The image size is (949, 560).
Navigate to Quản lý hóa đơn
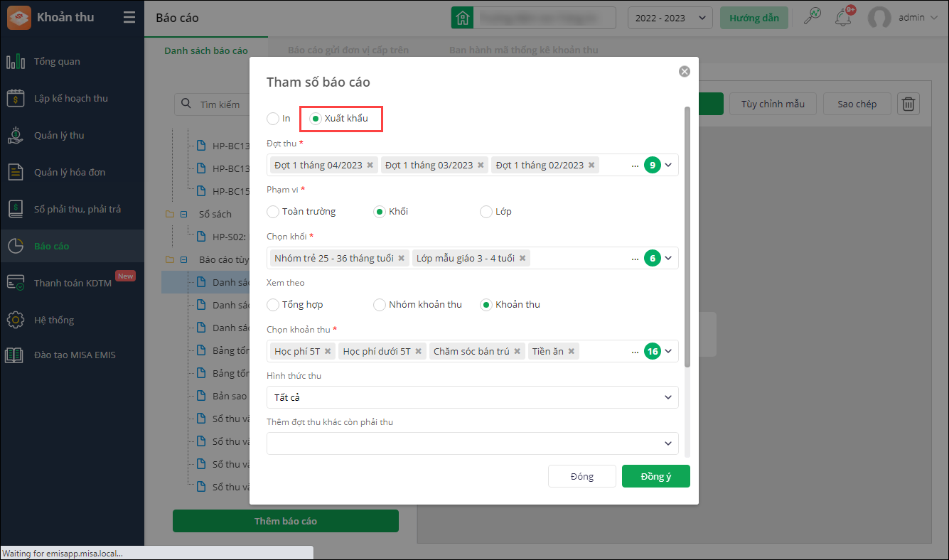[70, 173]
